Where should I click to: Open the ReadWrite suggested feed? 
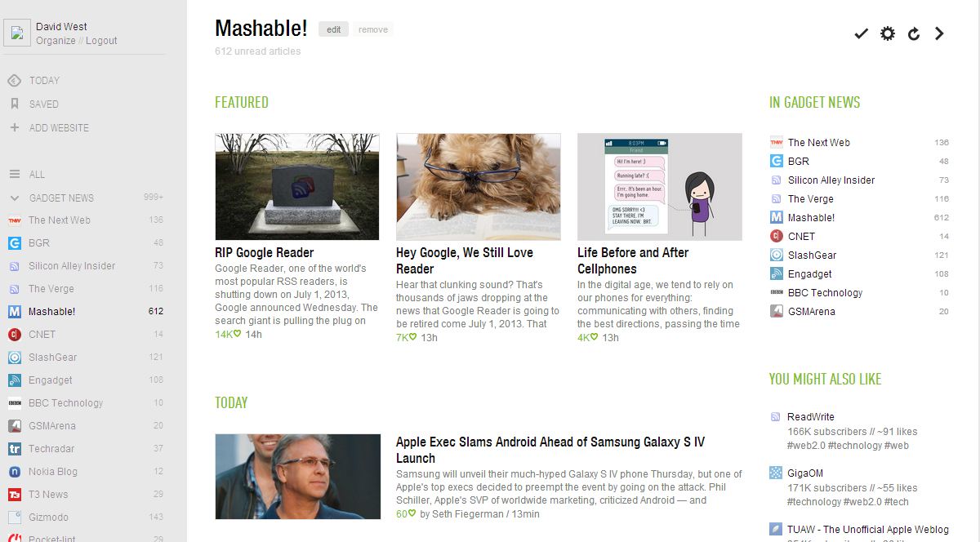[811, 416]
